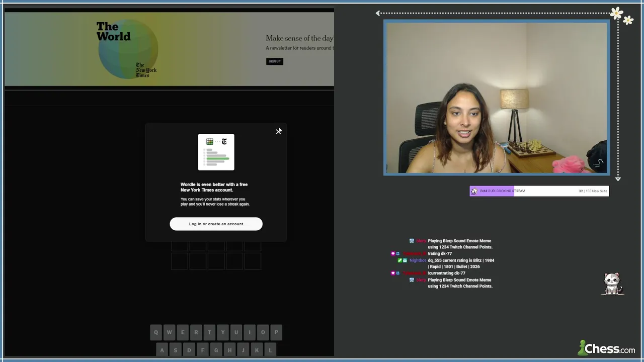Screen dimensions: 644x362
Task: Click Log in or create an account
Action: (216, 224)
